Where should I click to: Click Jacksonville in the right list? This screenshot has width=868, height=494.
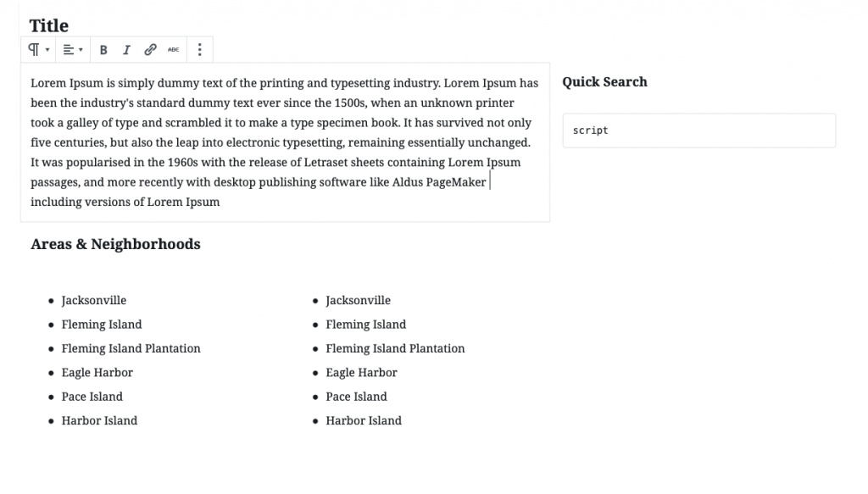(x=359, y=300)
